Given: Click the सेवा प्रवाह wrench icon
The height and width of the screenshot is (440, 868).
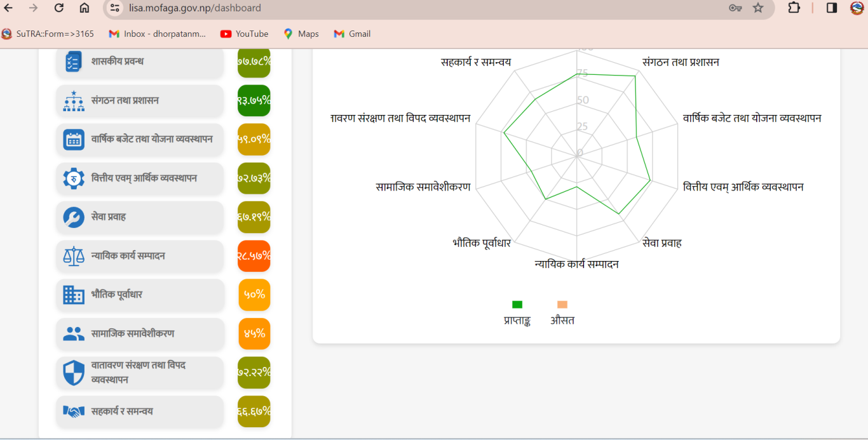Looking at the screenshot, I should point(74,217).
